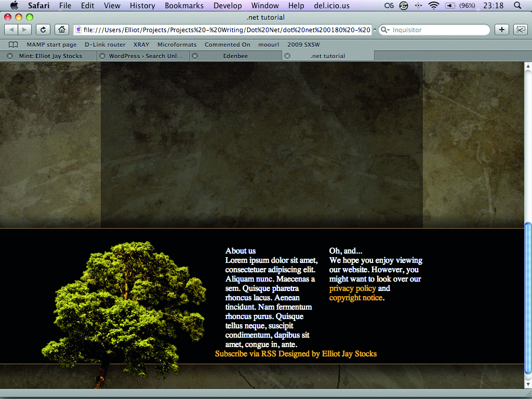This screenshot has width=532, height=399.
Task: Open the Commented On bookmark
Action: pos(228,45)
